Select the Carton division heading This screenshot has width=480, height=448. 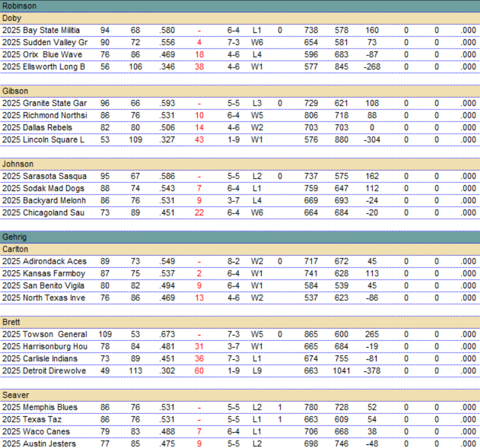point(15,249)
